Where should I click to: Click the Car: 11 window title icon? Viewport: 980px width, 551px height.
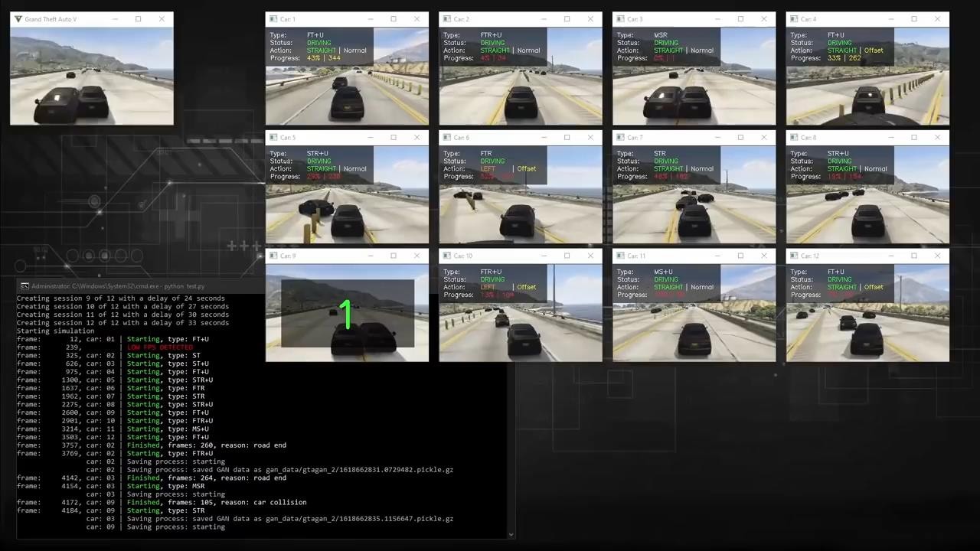pyautogui.click(x=621, y=256)
